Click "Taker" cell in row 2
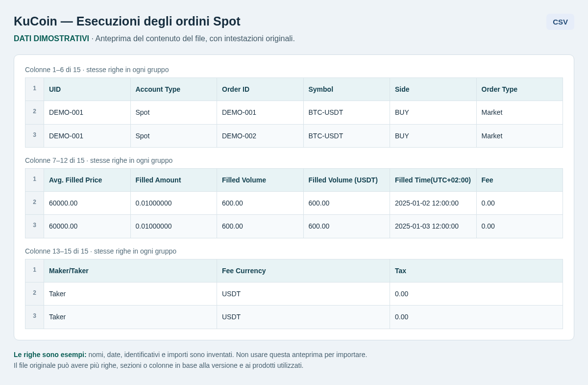 pyautogui.click(x=130, y=294)
